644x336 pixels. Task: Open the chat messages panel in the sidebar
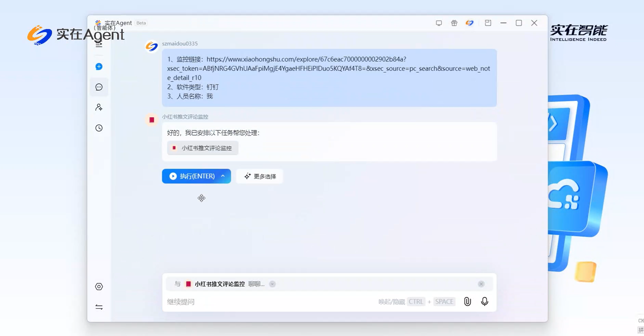coord(99,87)
